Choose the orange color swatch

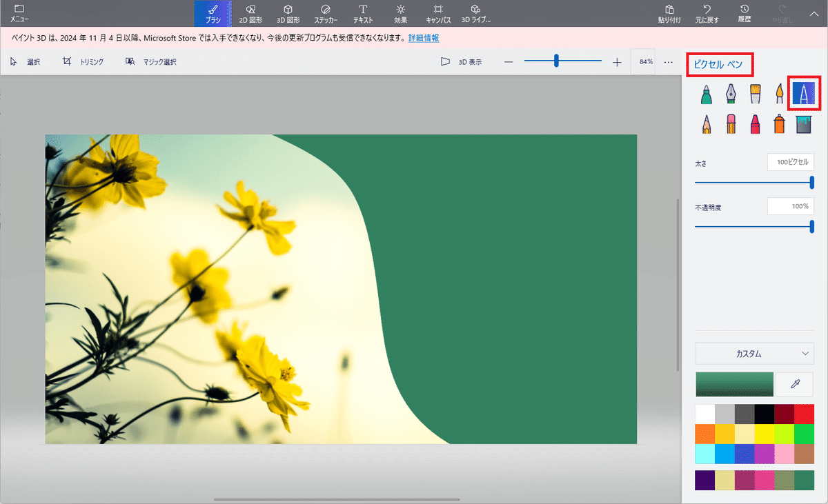pyautogui.click(x=705, y=434)
